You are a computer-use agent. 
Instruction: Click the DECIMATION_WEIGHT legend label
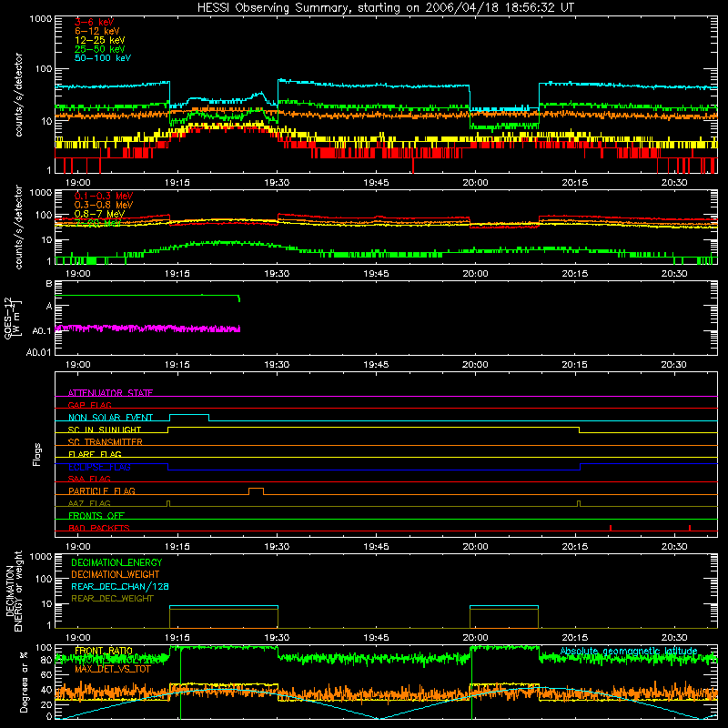(x=116, y=574)
